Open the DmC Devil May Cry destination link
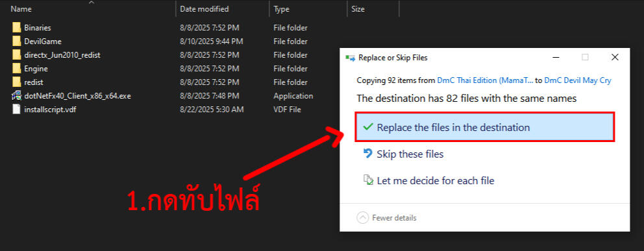 pyautogui.click(x=578, y=81)
